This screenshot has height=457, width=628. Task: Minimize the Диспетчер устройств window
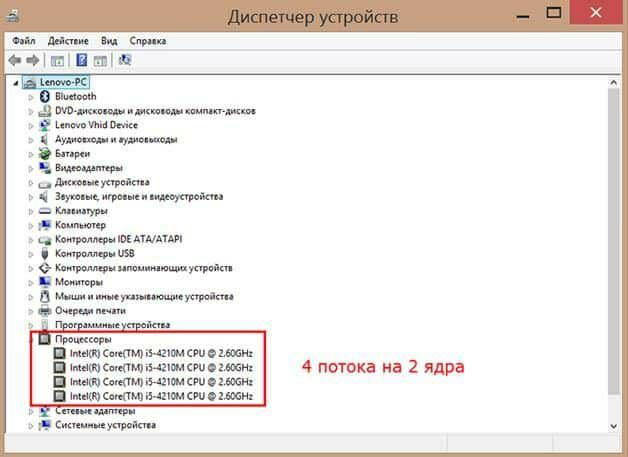click(x=523, y=15)
